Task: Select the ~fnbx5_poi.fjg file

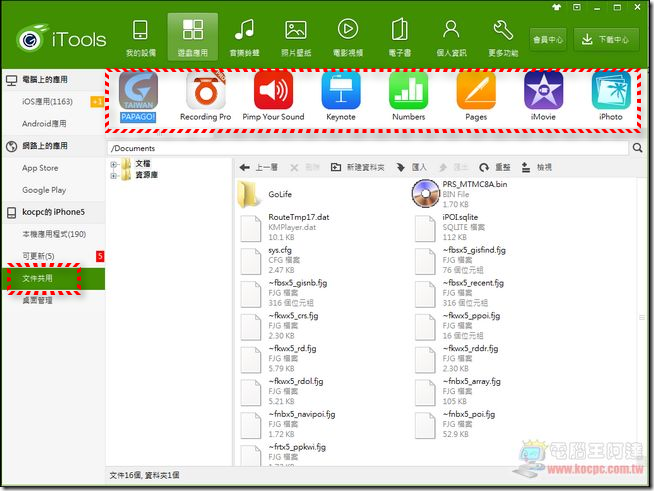Action: 455,425
